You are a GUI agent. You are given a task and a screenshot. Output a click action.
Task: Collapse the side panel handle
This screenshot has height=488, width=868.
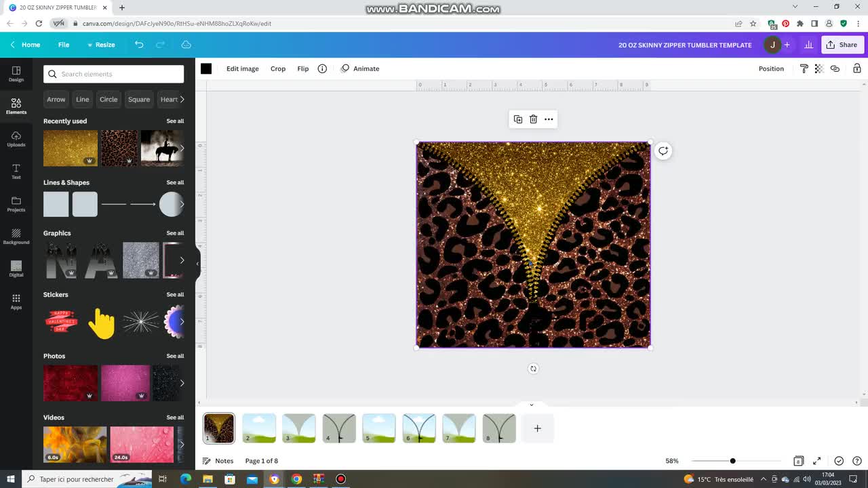[197, 264]
